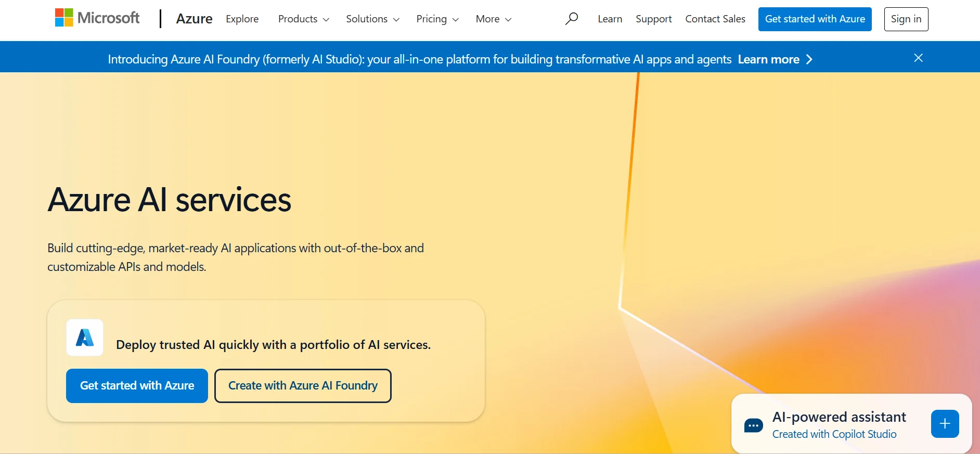Click the Build cutting-edge, market-ready paragraph
Image resolution: width=980 pixels, height=454 pixels.
tap(236, 257)
